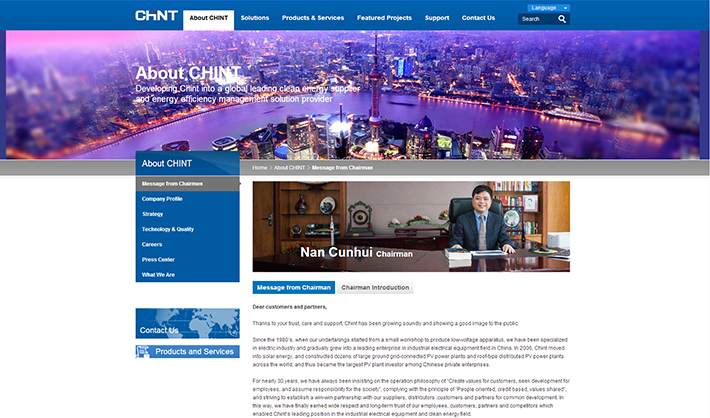Open the Careers sidebar link
Viewport: 710px width, 418px height.
pos(152,244)
